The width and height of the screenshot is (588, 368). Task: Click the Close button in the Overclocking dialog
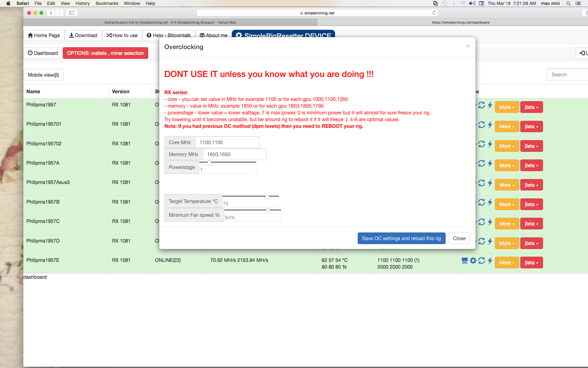point(459,238)
